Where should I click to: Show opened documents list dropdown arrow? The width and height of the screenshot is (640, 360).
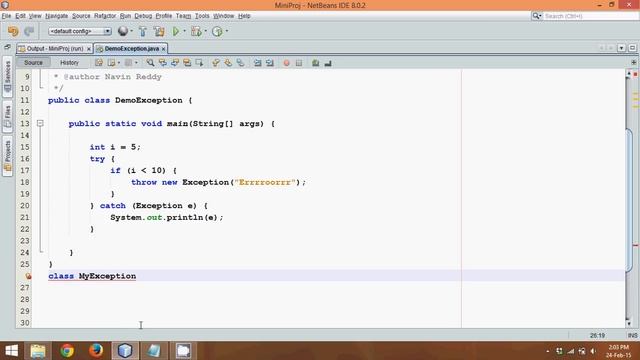click(621, 48)
